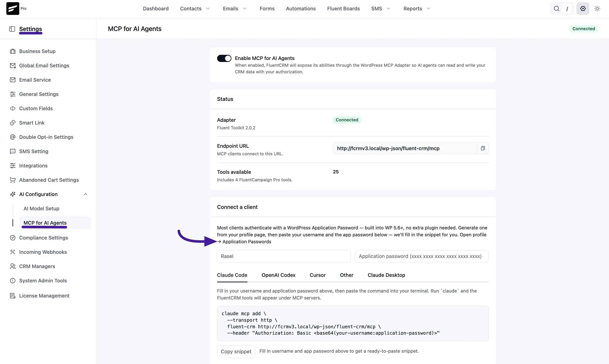Click the Abandoned Cart Settings cart icon
Viewport: 609px width, 364px height.
pyautogui.click(x=13, y=180)
